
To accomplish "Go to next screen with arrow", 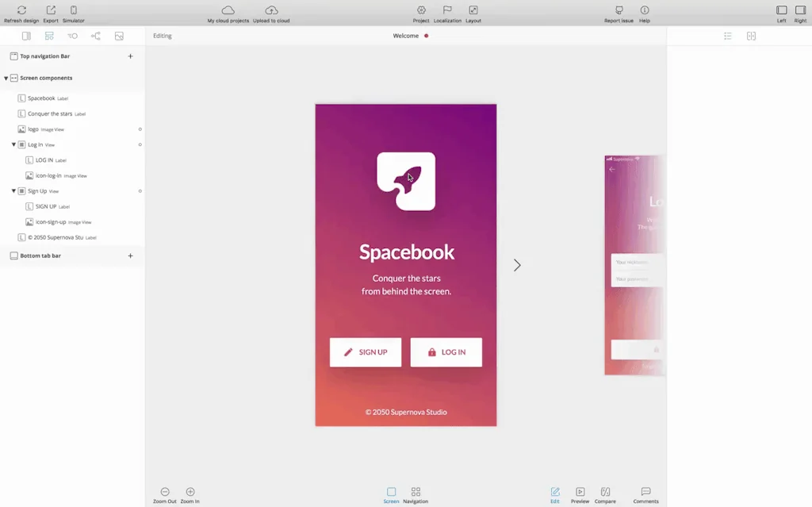I will point(517,265).
